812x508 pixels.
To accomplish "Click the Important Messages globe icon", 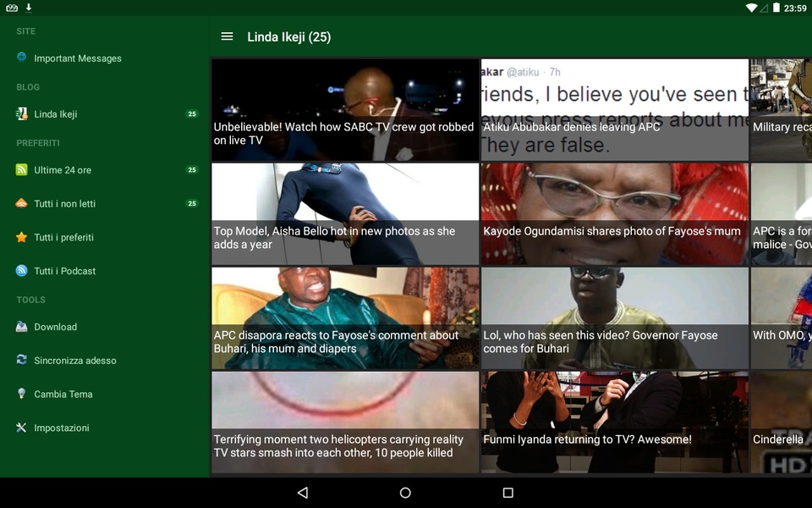I will pos(21,57).
